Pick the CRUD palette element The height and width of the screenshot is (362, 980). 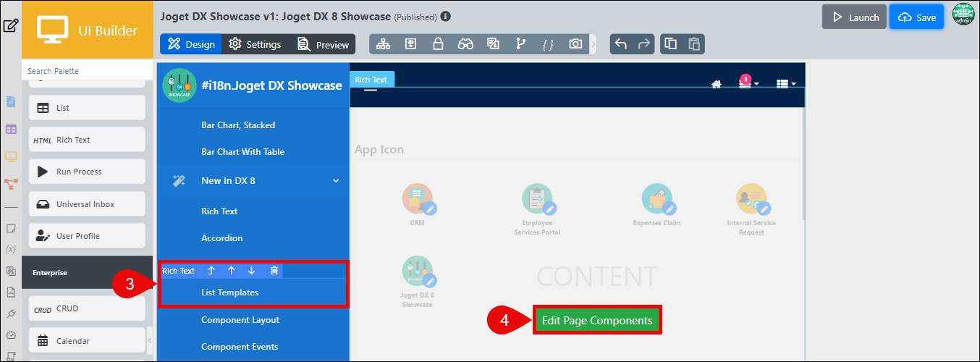87,308
